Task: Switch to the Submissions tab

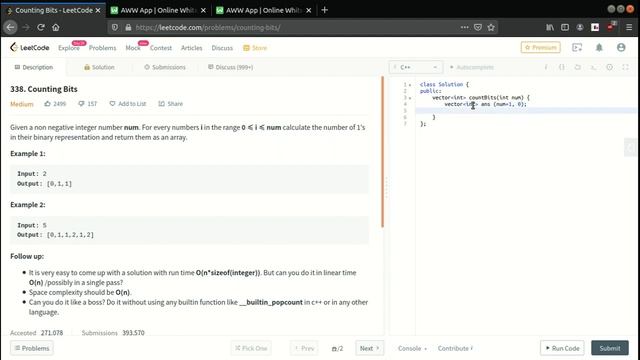Action: [164, 67]
